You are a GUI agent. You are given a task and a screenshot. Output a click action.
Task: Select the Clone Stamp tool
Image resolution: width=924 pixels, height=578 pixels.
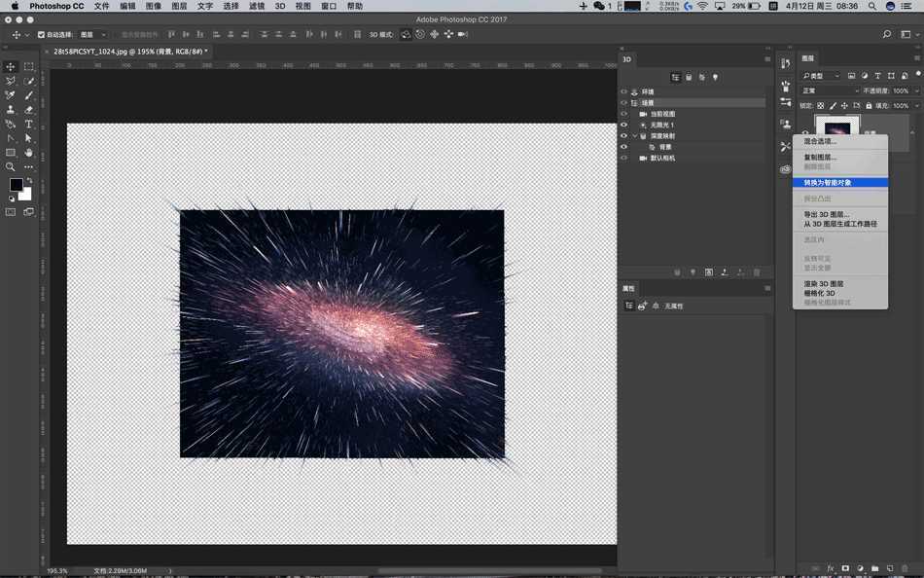10,110
